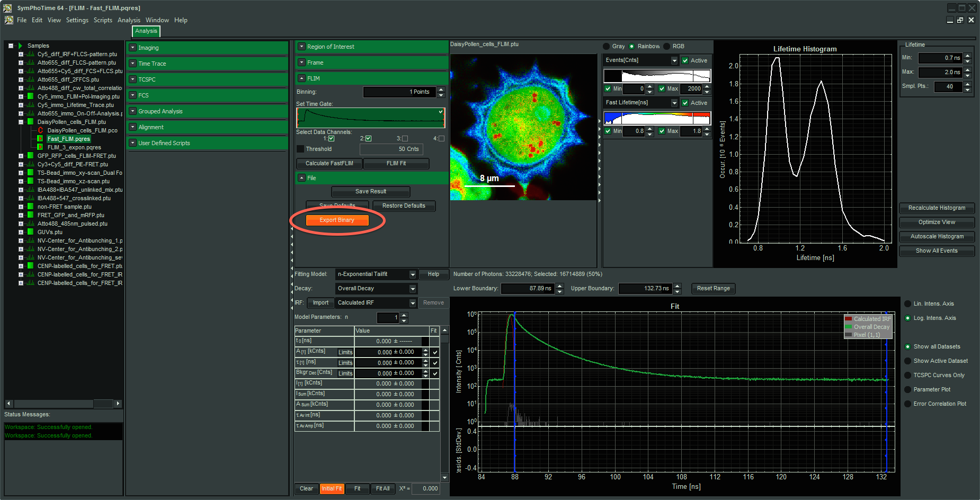Click the green image icon beside GUVs.ptu
980x500 pixels.
(30, 232)
